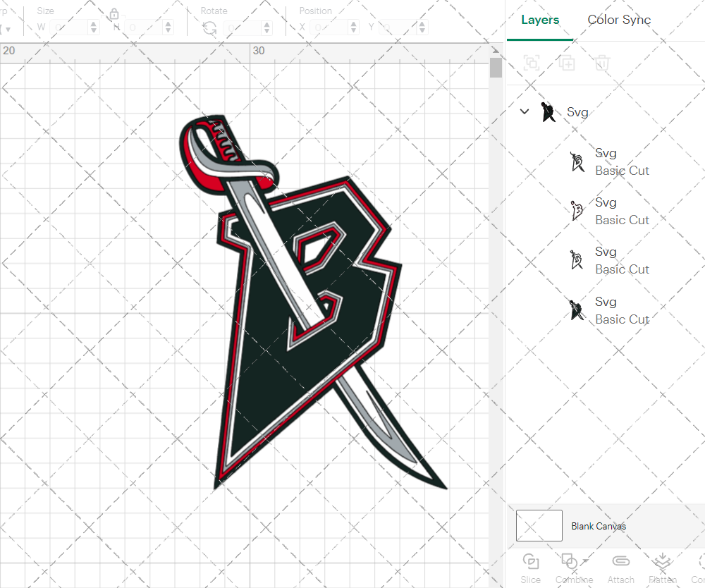Click the Delete layer trash icon
The width and height of the screenshot is (705, 588).
point(602,63)
